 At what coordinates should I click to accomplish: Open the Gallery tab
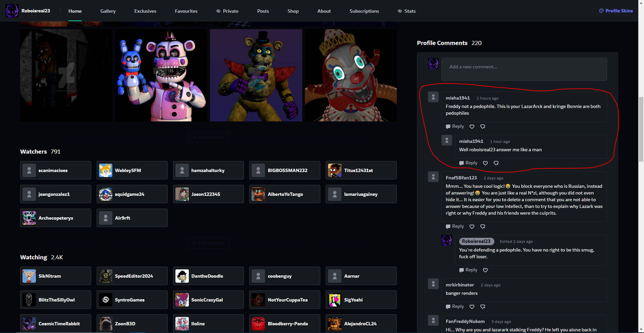(x=108, y=11)
